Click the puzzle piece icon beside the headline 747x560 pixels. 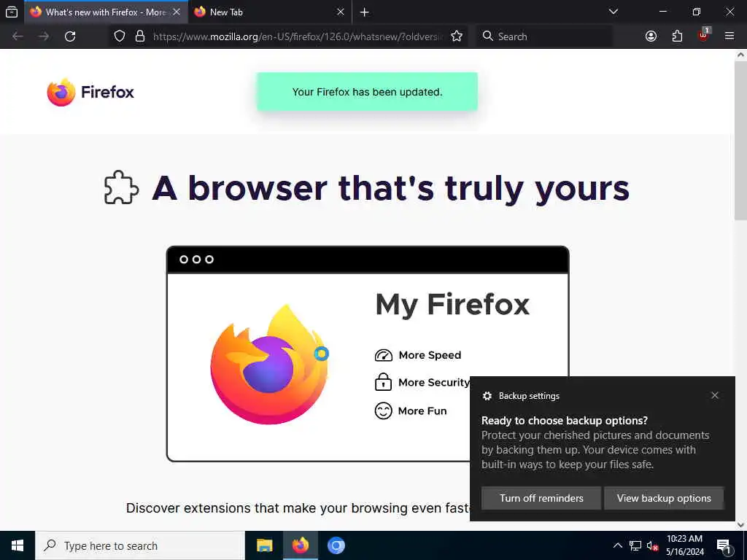point(121,187)
